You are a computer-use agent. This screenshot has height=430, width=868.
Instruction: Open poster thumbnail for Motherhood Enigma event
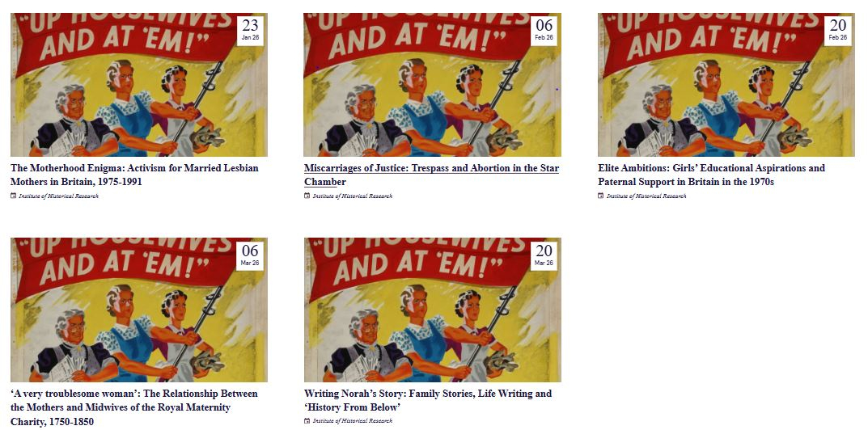point(139,85)
